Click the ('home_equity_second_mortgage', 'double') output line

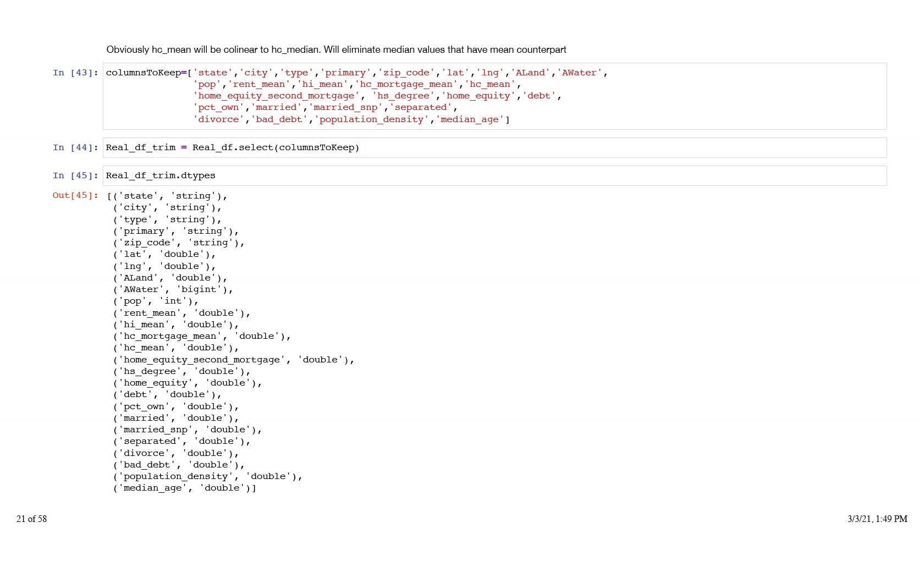(233, 360)
